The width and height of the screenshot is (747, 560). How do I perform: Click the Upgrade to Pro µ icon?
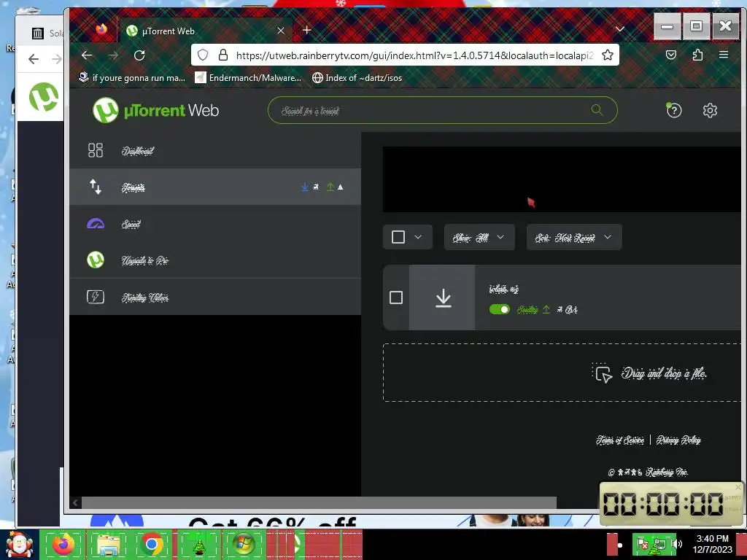96,260
